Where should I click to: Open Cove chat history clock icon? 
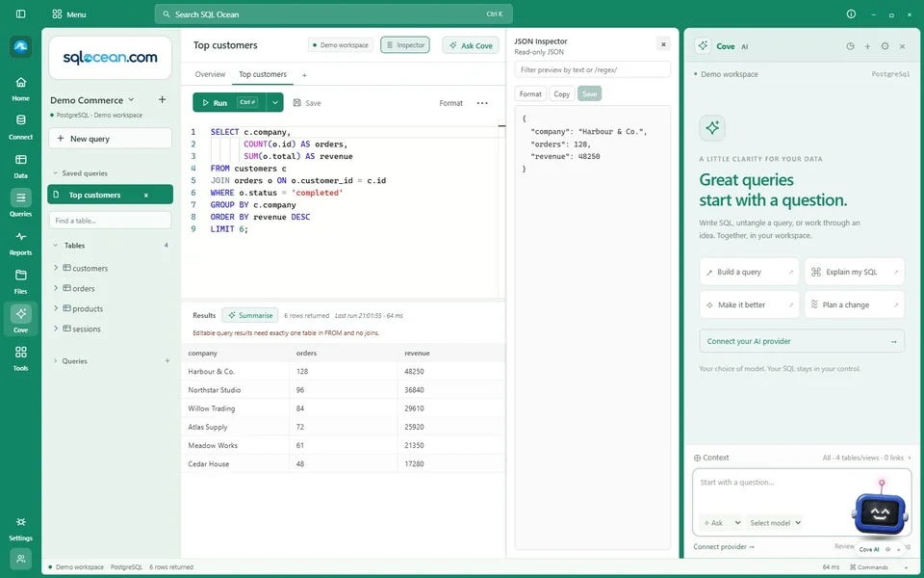(x=850, y=46)
